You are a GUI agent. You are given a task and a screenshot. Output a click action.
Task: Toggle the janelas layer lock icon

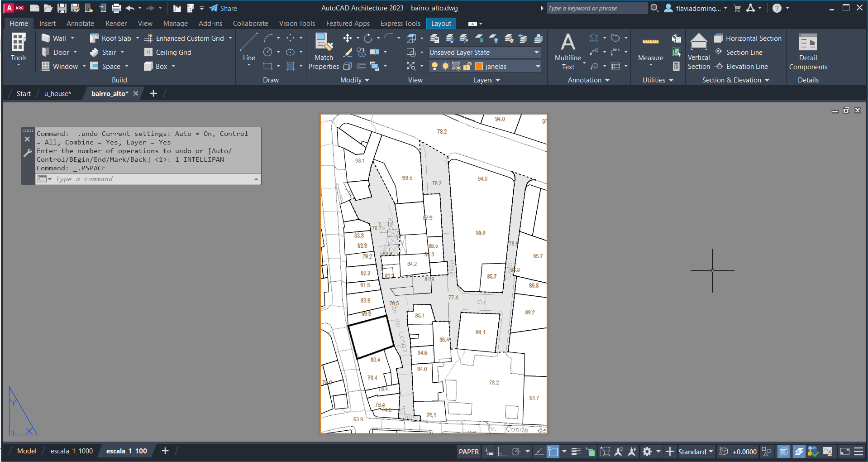(467, 67)
